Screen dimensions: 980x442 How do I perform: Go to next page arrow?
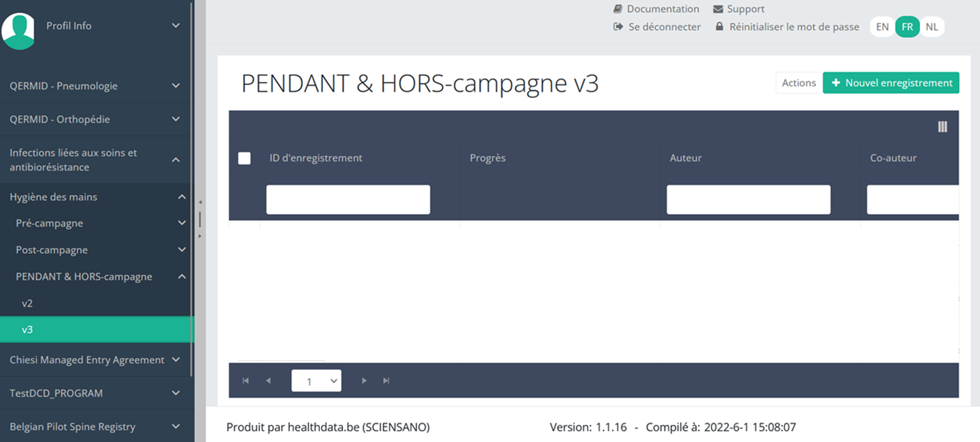(364, 380)
